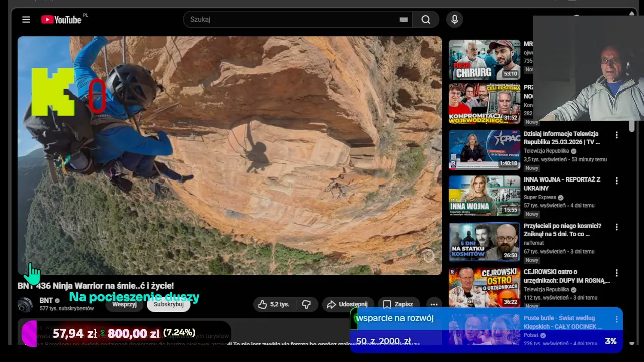
Task: Open INNA WOJNA - REPORTAŻ Z UKRAINY title
Action: (562, 184)
